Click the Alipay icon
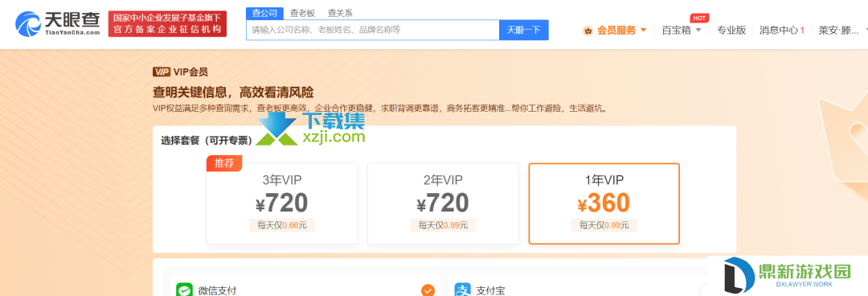868x296 pixels. (x=462, y=290)
